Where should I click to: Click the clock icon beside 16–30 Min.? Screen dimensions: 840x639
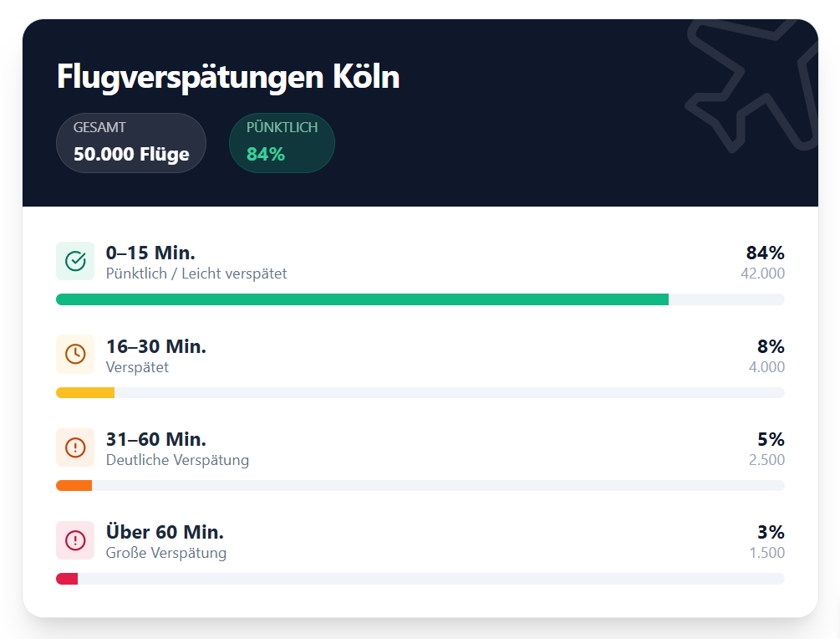[x=75, y=355]
